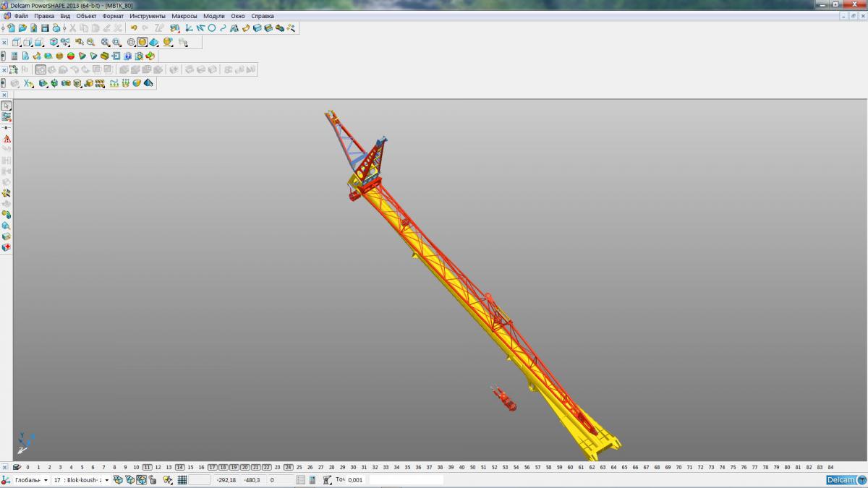Image resolution: width=868 pixels, height=488 pixels.
Task: Open the Инструменты menu
Action: click(148, 16)
